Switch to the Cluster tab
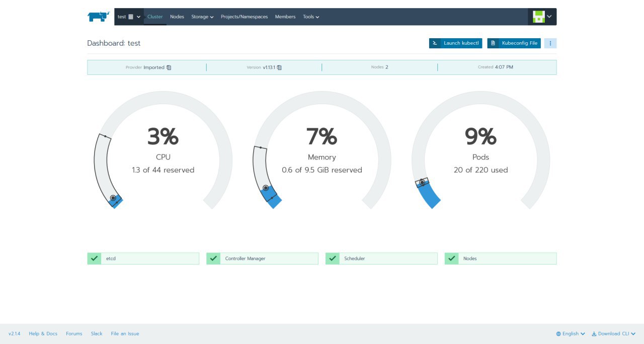This screenshot has height=344, width=644. (155, 17)
